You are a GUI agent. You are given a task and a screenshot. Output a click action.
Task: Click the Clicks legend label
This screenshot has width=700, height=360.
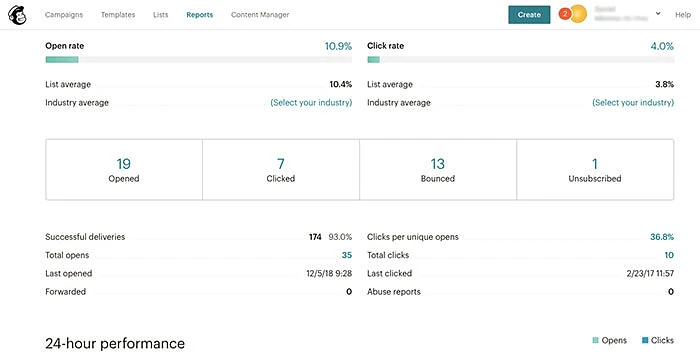click(x=662, y=340)
